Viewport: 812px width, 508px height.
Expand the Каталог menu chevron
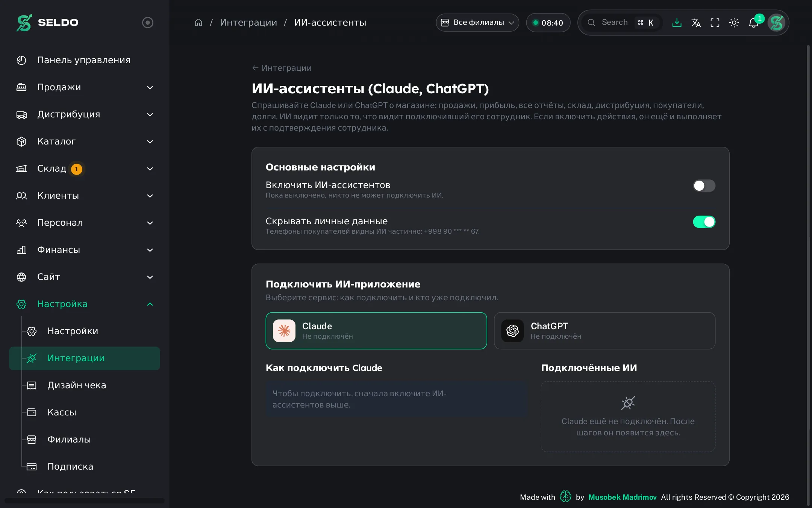[150, 141]
